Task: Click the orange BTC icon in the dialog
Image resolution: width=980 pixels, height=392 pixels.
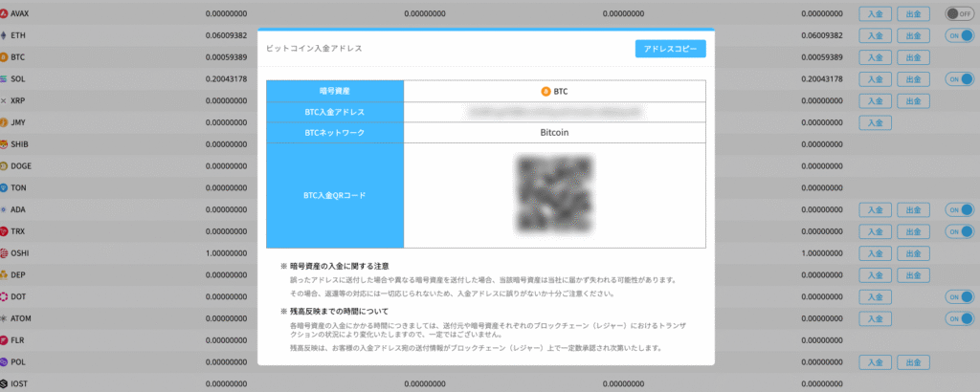Action: (546, 92)
